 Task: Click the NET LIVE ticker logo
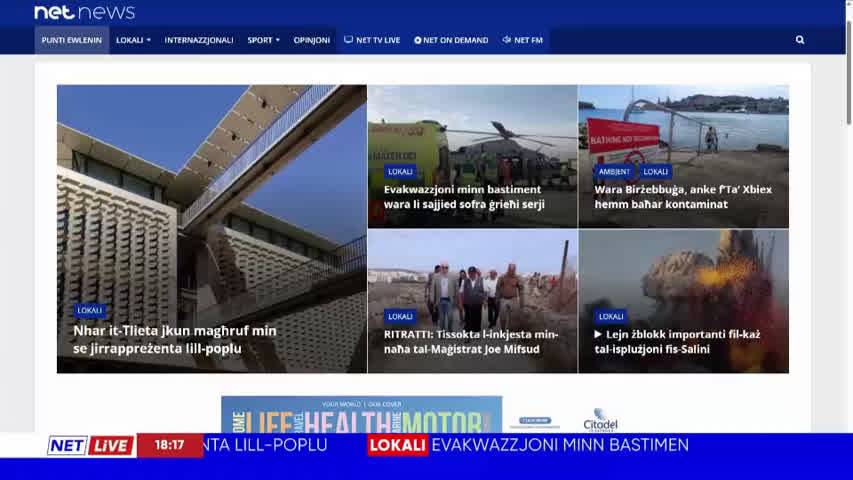[x=91, y=446]
